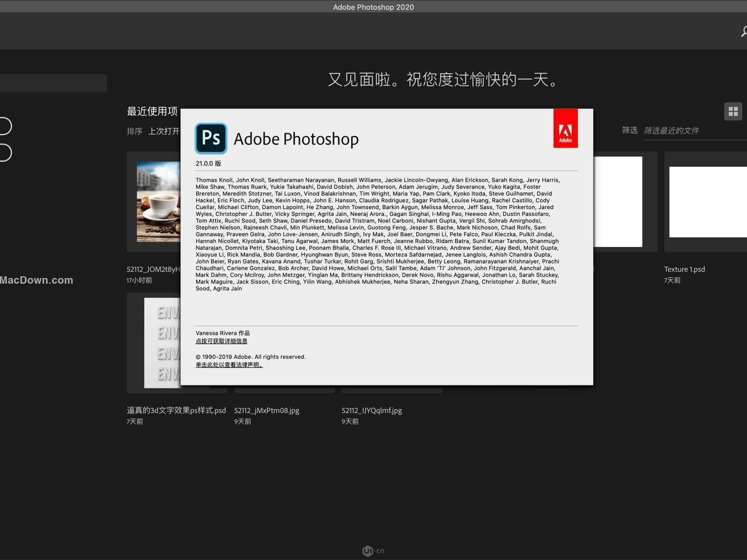Open the 筛选 filter options
Image resolution: width=747 pixels, height=560 pixels.
629,130
